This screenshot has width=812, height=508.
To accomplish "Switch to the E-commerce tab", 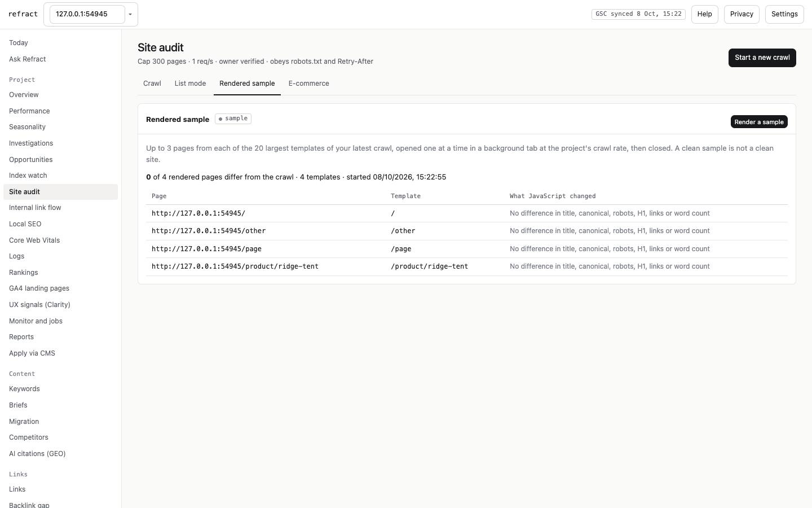I will (308, 84).
